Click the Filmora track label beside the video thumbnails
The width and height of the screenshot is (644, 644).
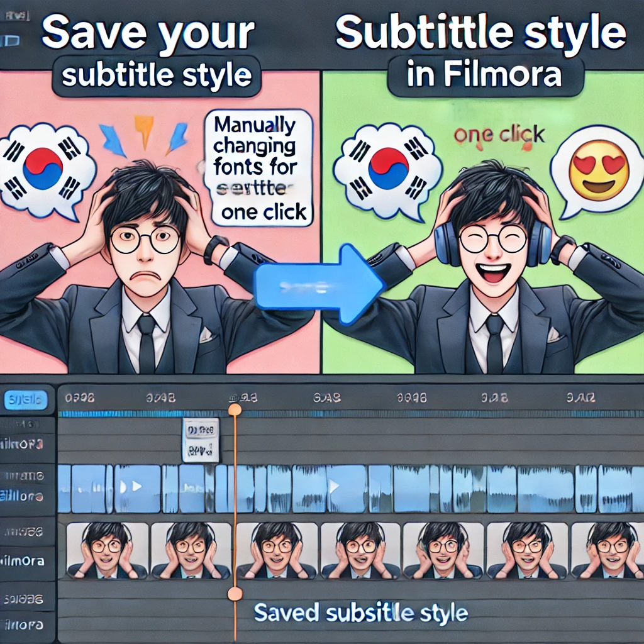(22, 560)
